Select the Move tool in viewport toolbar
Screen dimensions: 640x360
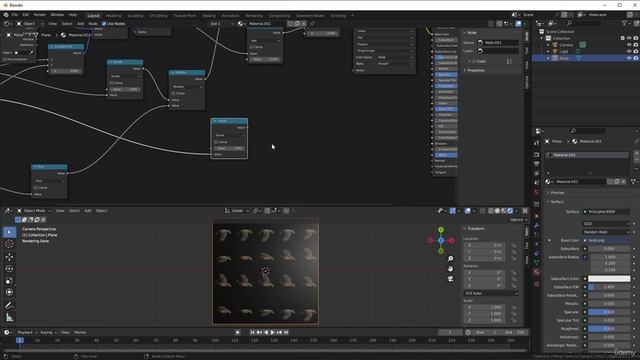pos(9,257)
